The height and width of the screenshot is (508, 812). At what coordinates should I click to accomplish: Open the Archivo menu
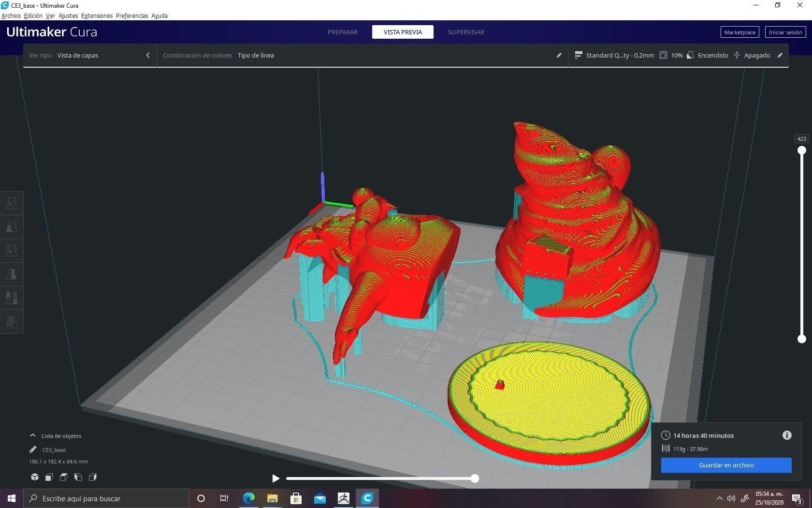pos(11,15)
